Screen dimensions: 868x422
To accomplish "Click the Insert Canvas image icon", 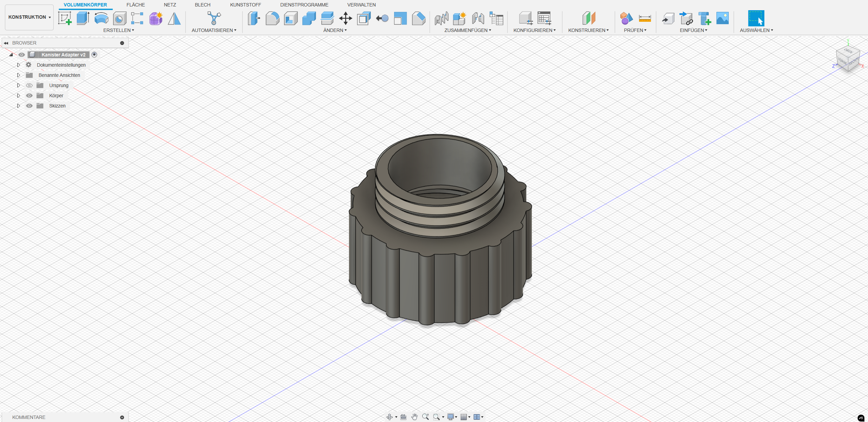I will [x=723, y=18].
